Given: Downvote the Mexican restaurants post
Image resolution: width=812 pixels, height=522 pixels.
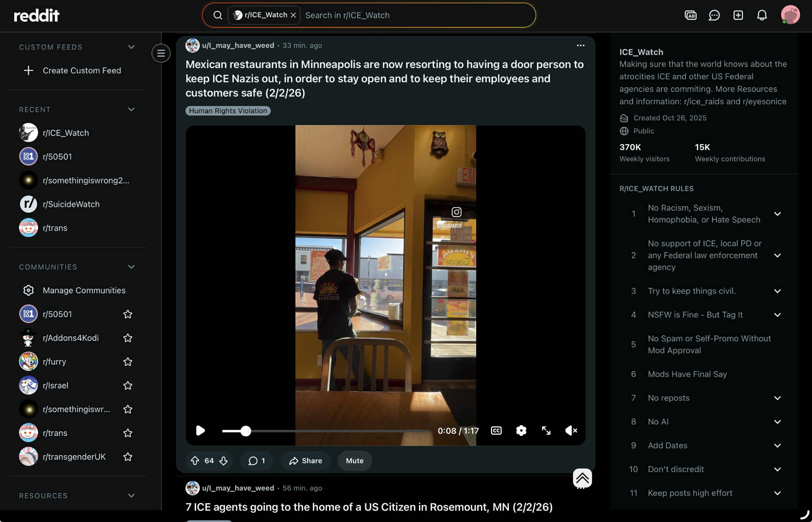Looking at the screenshot, I should click(x=224, y=461).
